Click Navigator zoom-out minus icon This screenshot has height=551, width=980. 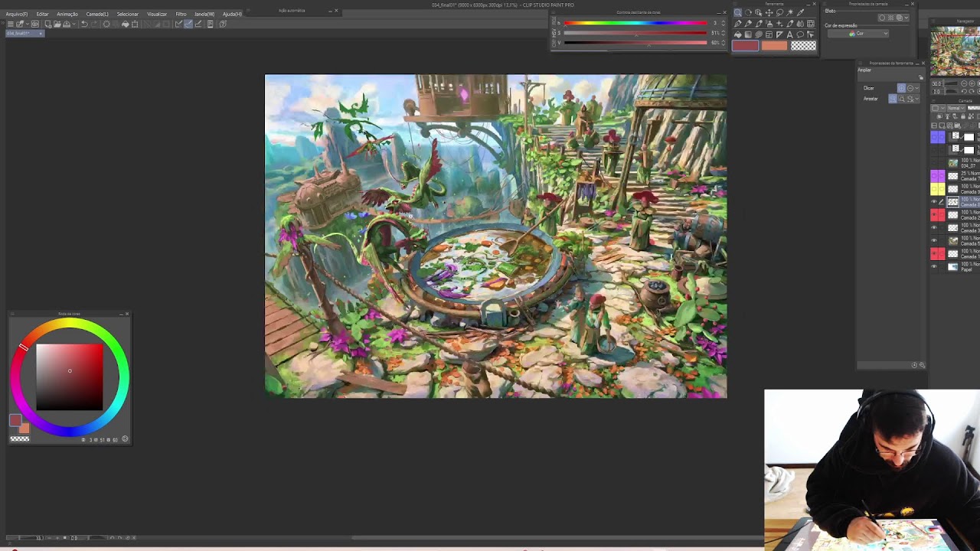(964, 83)
